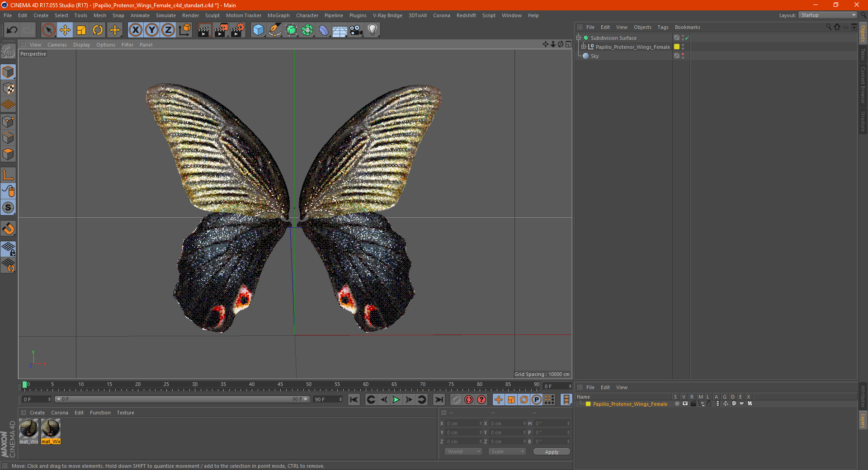Open the Character menu
This screenshot has height=470, width=868.
coord(307,15)
